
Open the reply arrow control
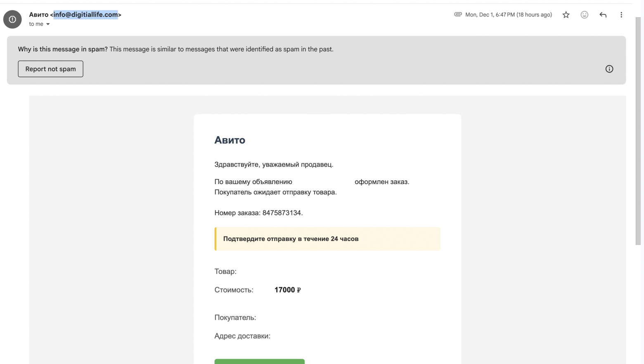click(603, 14)
